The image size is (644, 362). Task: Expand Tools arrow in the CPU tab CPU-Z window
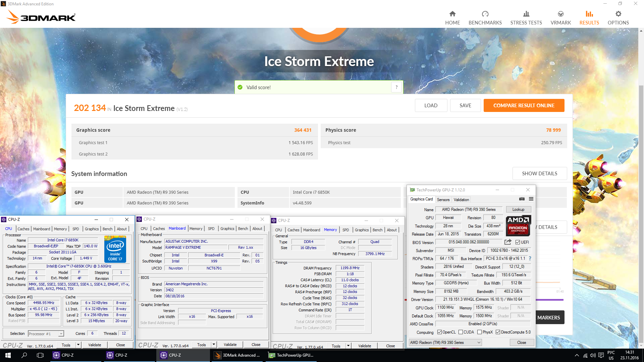click(78, 345)
